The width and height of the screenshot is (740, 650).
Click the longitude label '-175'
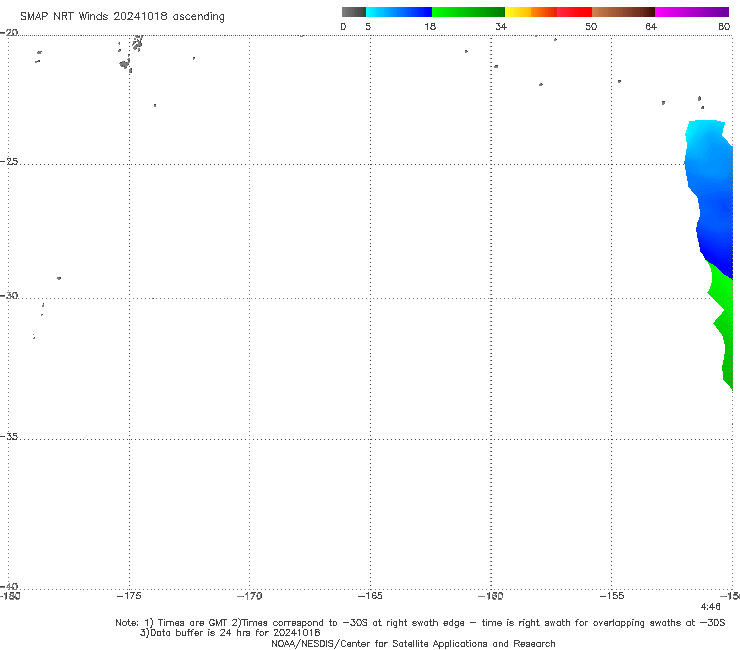[129, 596]
